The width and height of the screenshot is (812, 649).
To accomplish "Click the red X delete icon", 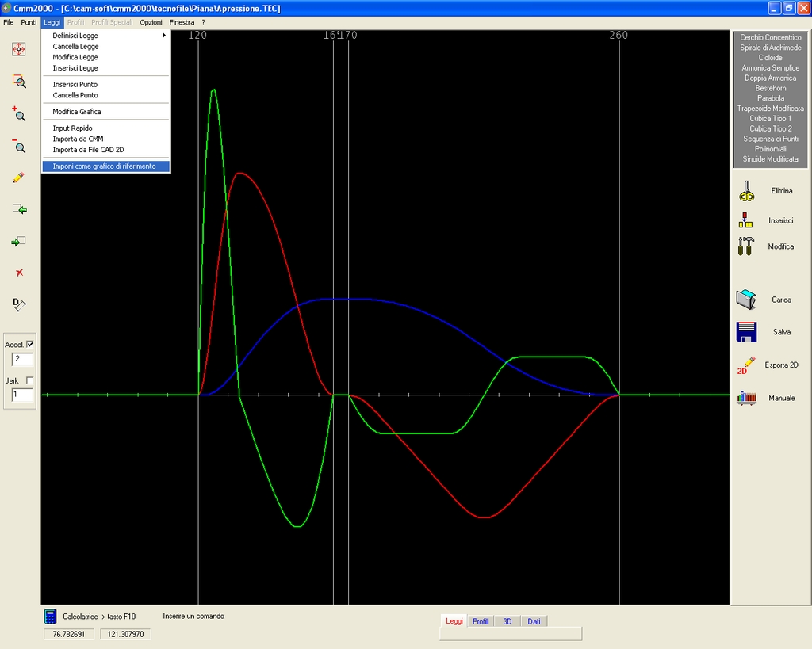I will pyautogui.click(x=19, y=273).
